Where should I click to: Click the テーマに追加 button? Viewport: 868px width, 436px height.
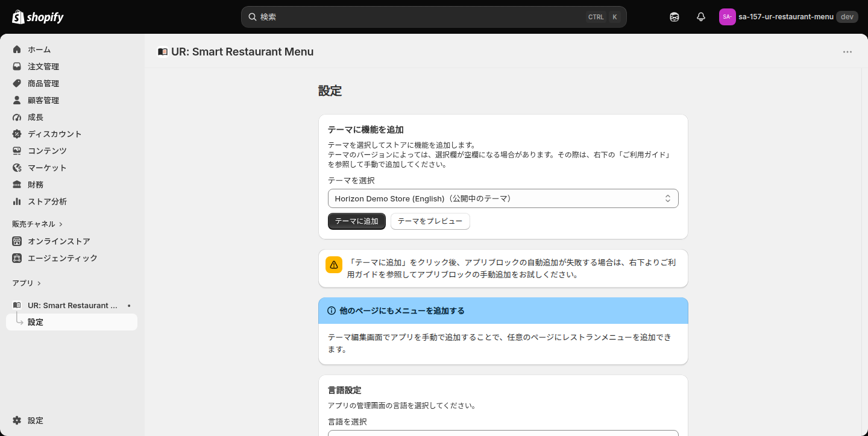[x=357, y=221]
